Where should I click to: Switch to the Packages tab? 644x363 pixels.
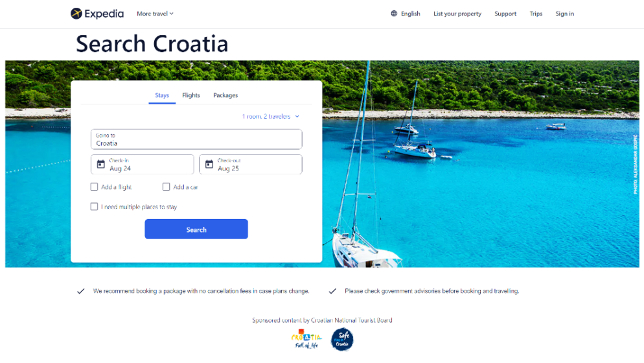tap(225, 95)
